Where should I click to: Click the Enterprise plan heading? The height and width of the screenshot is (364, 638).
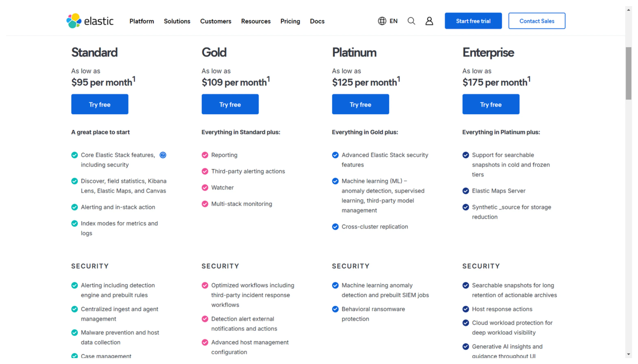tap(488, 52)
